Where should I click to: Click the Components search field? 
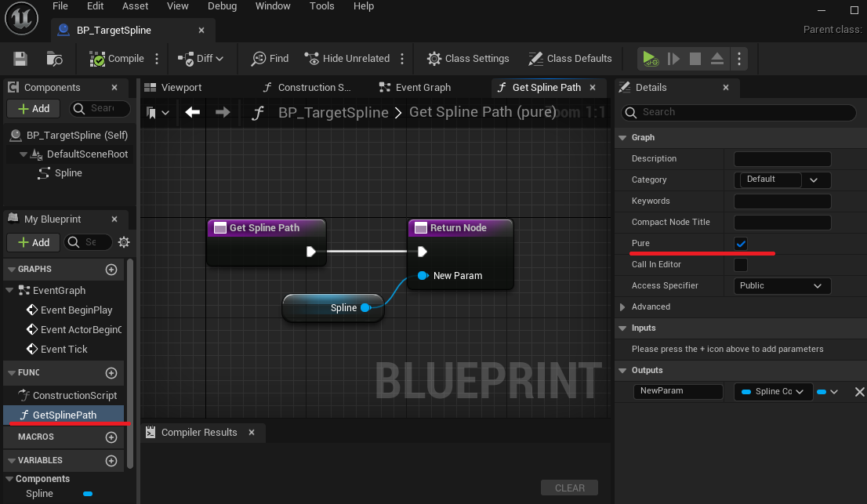(100, 108)
